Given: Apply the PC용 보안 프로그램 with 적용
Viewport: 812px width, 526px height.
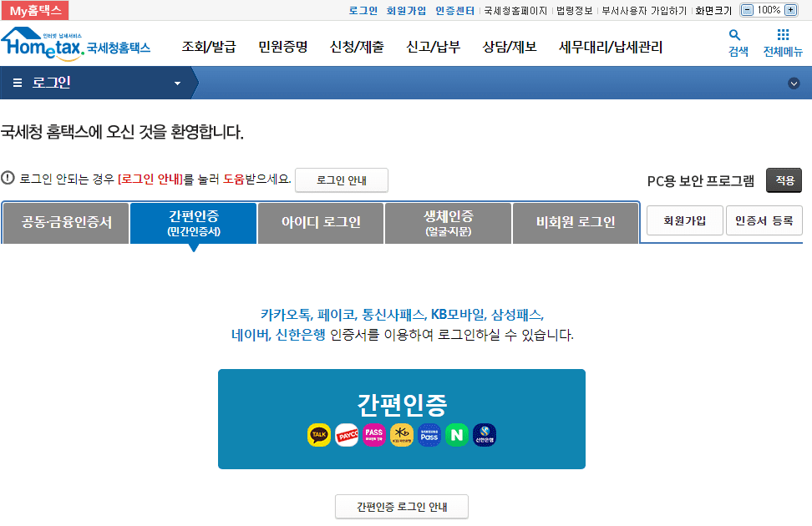Looking at the screenshot, I should click(x=784, y=180).
